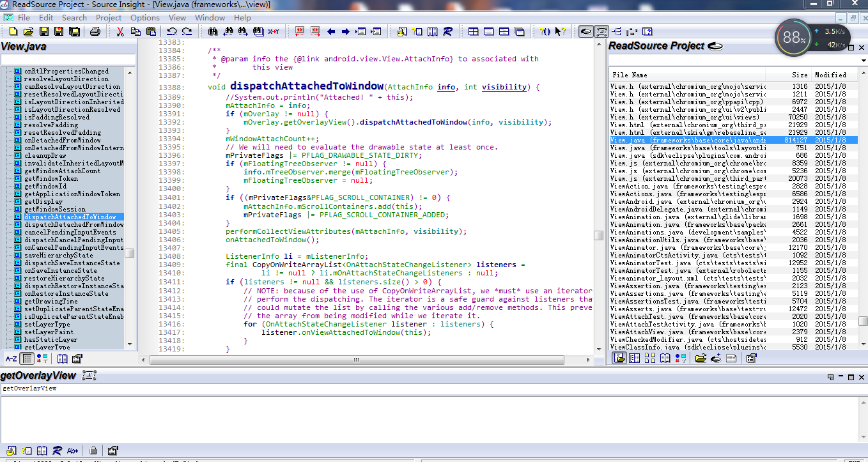The height and width of the screenshot is (462, 868).
Task: Click the Search Forward binoculars icon
Action: [x=243, y=31]
